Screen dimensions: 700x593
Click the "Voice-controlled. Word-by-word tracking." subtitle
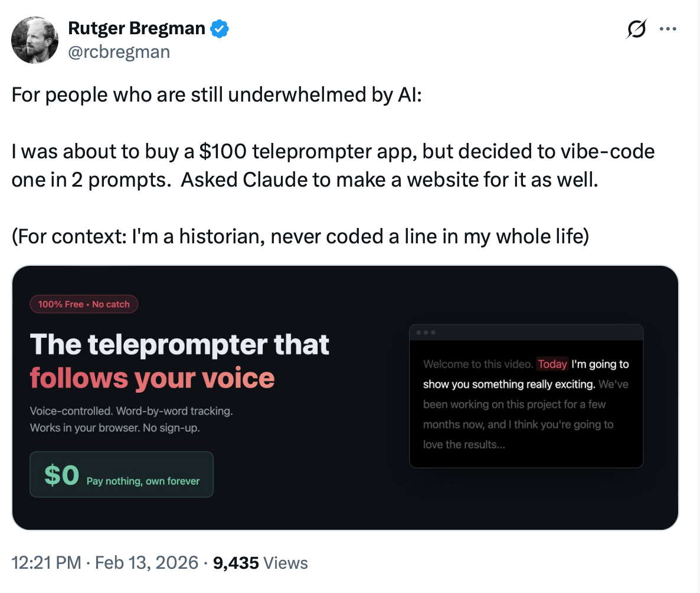(x=131, y=411)
